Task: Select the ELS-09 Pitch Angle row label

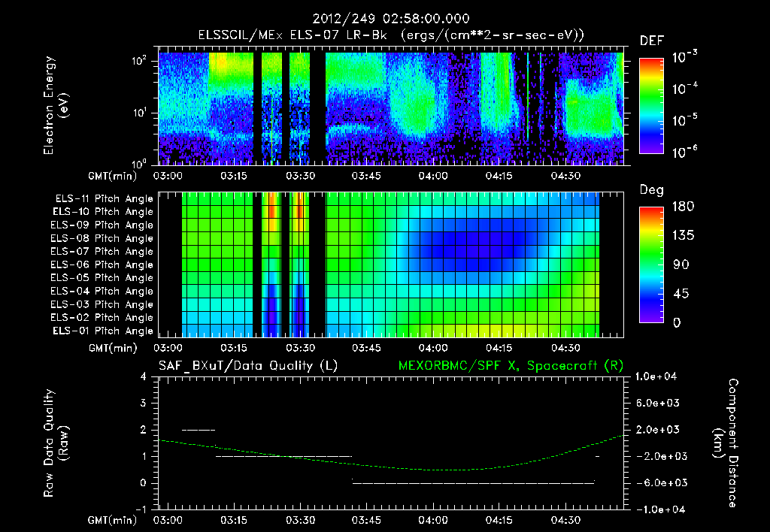Action: [102, 225]
